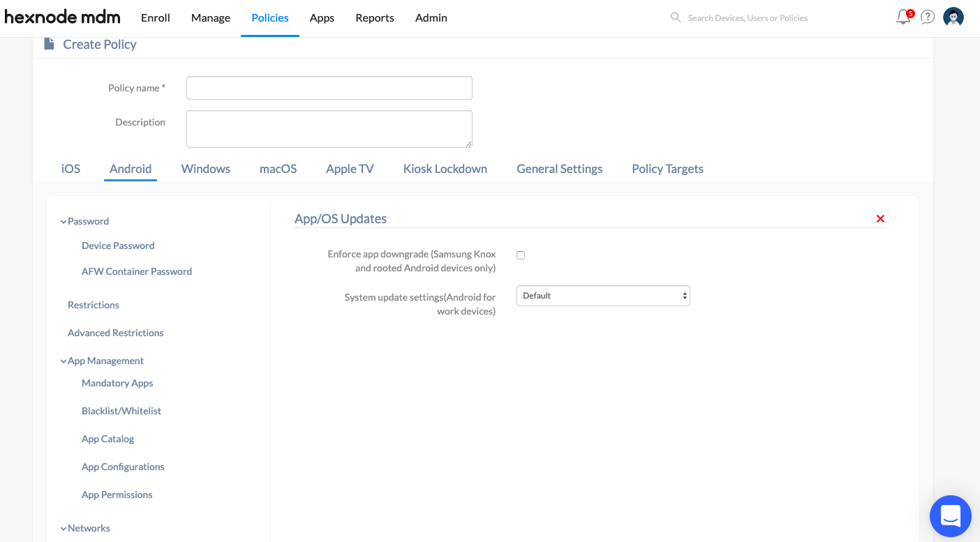Screen dimensions: 980x542
Task: Select App Permissions
Action: pyautogui.click(x=117, y=495)
